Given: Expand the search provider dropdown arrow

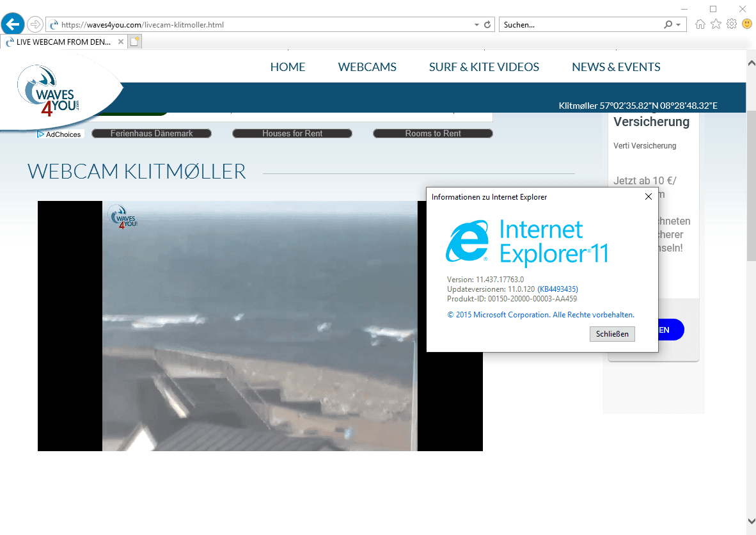Looking at the screenshot, I should point(679,24).
